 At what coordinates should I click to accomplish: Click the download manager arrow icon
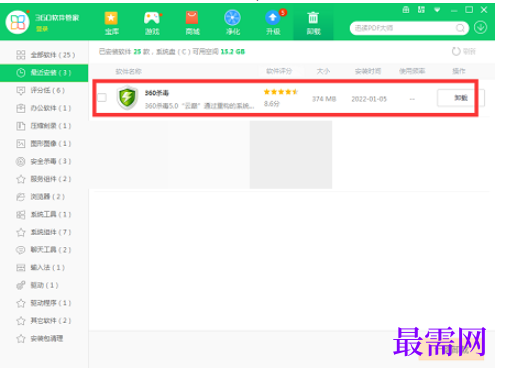[480, 28]
